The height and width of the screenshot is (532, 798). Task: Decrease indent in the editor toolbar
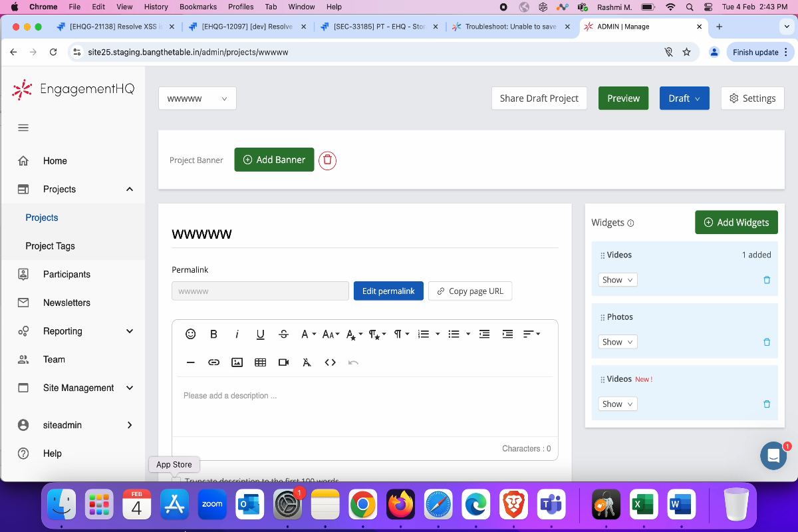(484, 334)
